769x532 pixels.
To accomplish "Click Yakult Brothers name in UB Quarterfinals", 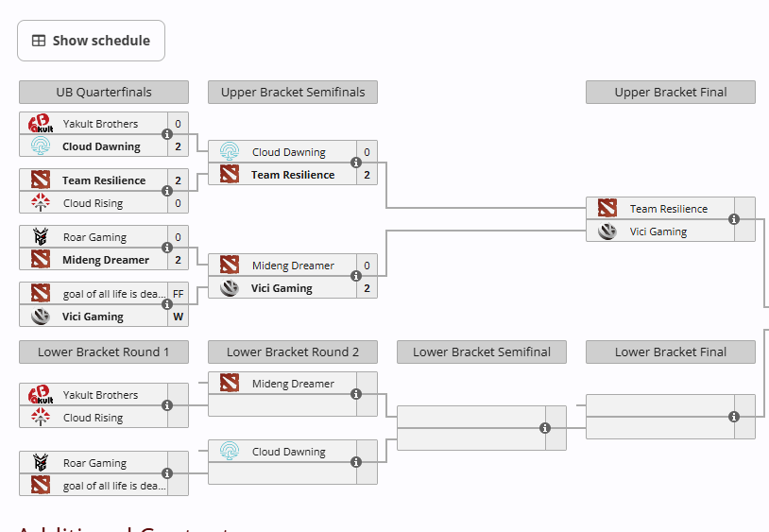I will pyautogui.click(x=100, y=124).
